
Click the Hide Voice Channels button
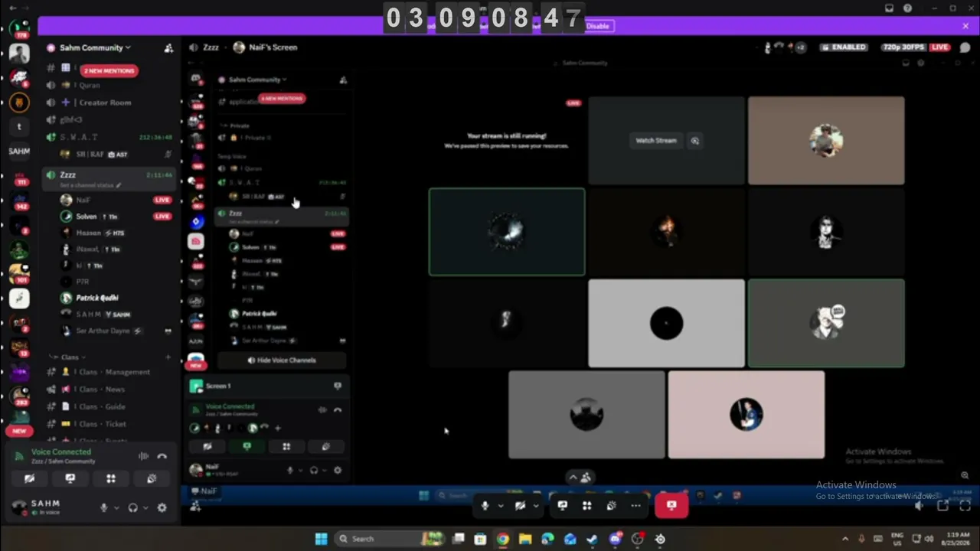pos(282,360)
